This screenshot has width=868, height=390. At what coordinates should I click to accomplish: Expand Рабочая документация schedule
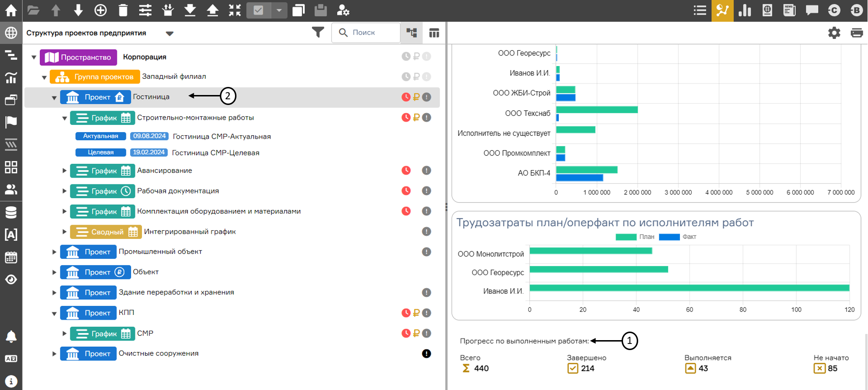(64, 191)
